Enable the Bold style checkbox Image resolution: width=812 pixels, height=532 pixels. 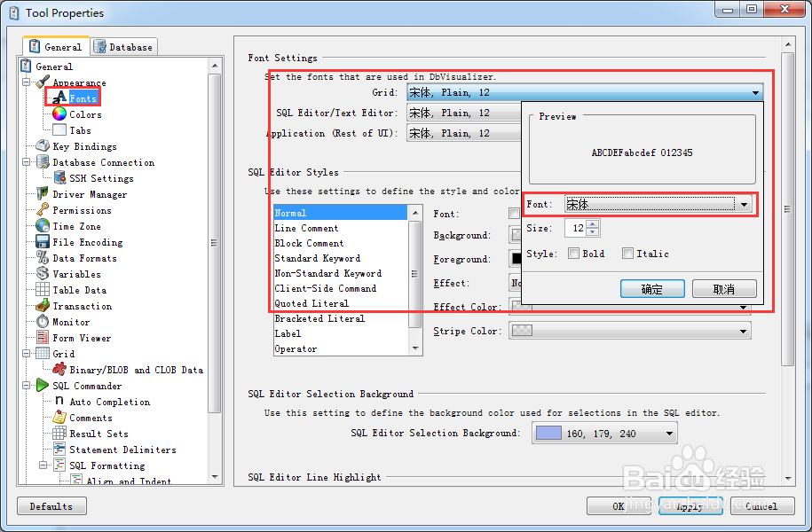pos(573,254)
